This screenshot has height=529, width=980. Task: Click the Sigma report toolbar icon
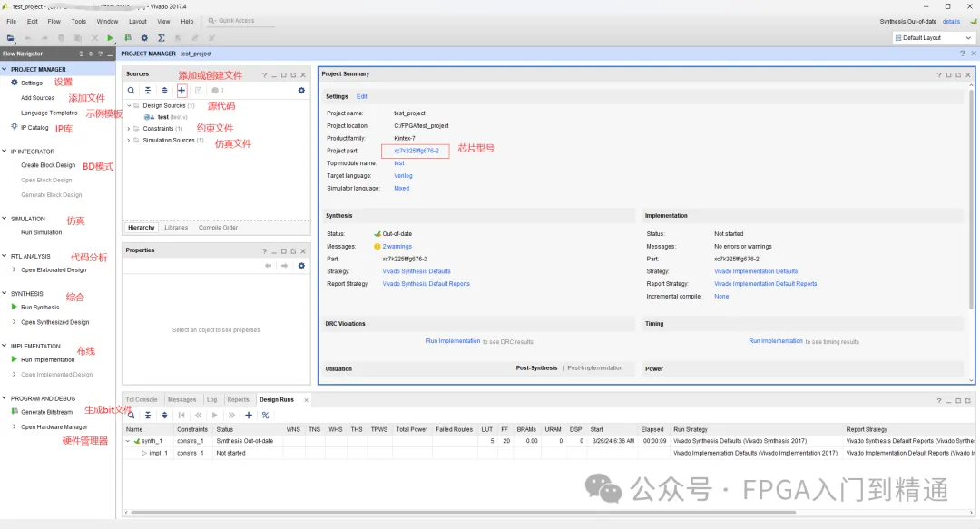pos(162,38)
